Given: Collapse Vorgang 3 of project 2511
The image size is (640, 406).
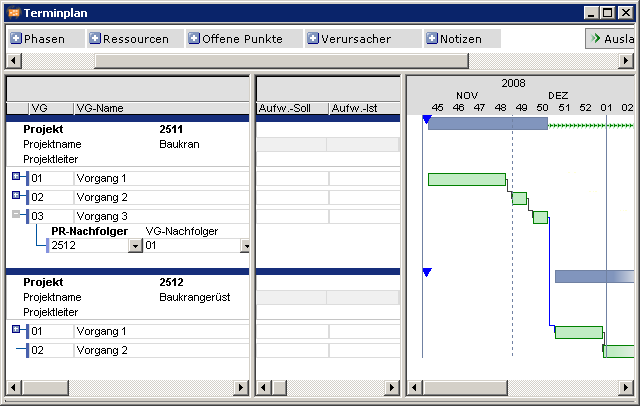Looking at the screenshot, I should point(16,216).
